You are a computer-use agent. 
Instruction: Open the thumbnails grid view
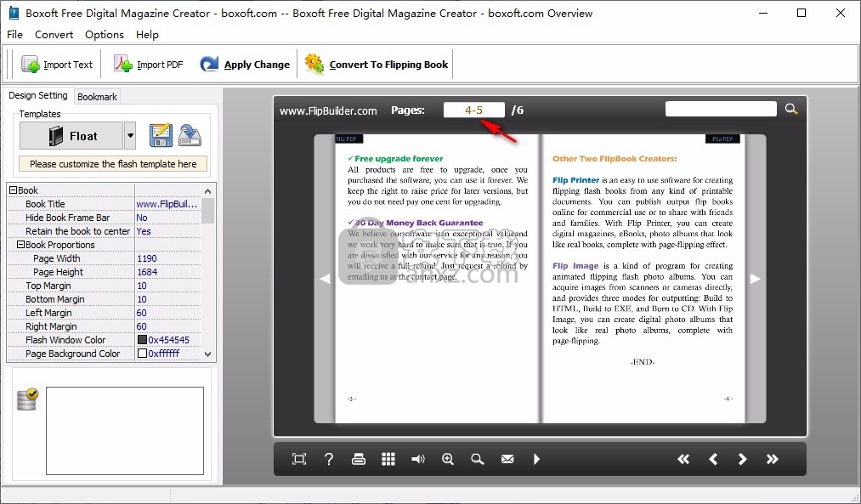point(388,459)
